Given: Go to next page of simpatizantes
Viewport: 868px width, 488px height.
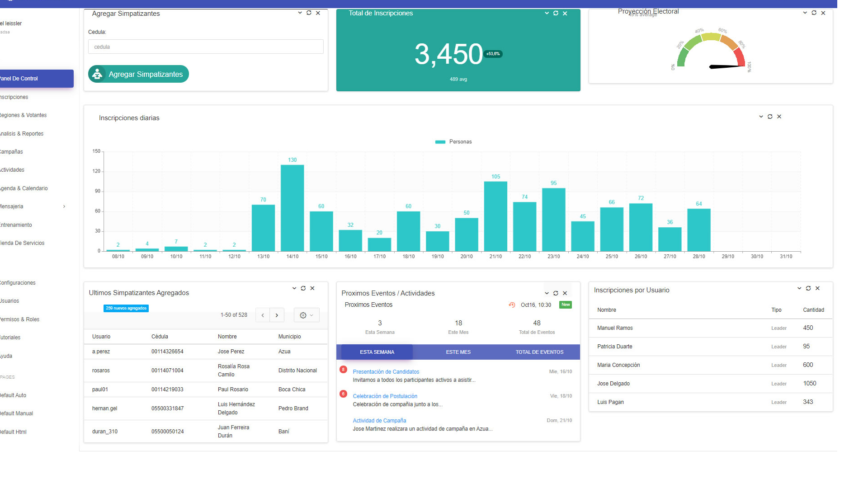Looking at the screenshot, I should click(277, 315).
